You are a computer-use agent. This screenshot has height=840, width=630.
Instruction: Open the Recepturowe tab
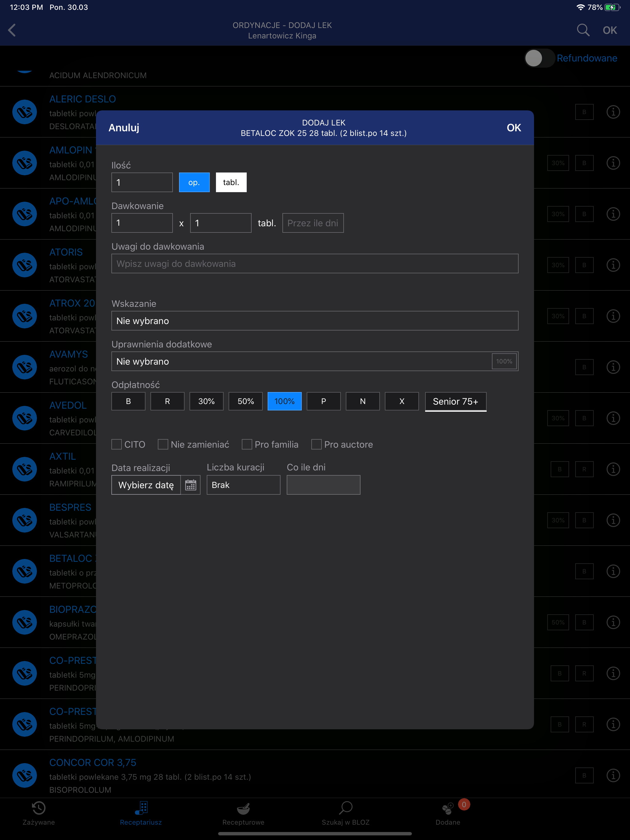pos(243,814)
